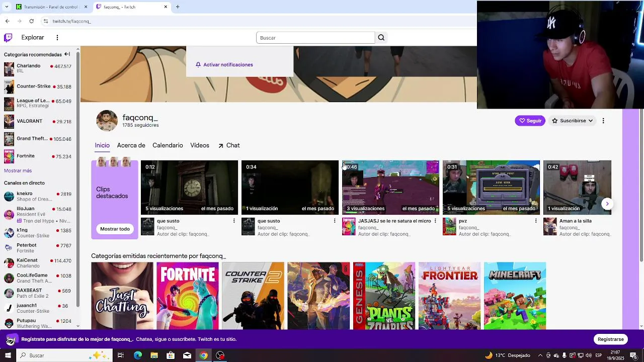Screen dimensions: 644x362
Task: Open the knekro live channel
Action: click(x=38, y=196)
